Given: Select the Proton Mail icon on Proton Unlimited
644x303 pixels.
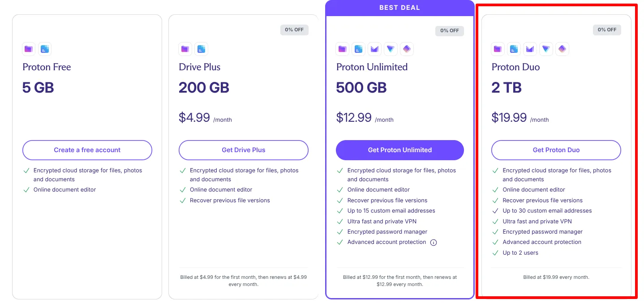Looking at the screenshot, I should click(374, 49).
